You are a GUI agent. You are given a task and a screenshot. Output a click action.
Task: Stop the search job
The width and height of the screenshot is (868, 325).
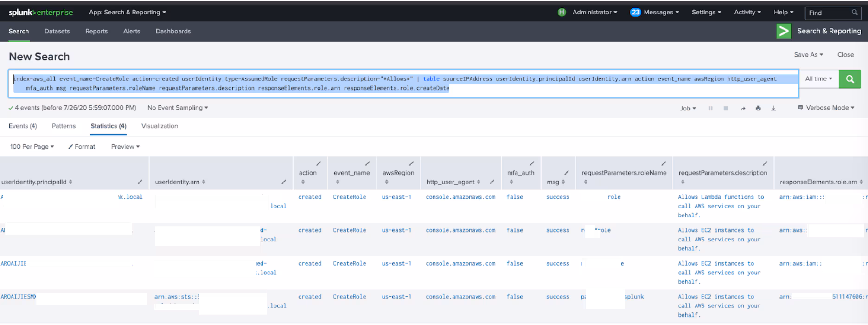tap(726, 108)
